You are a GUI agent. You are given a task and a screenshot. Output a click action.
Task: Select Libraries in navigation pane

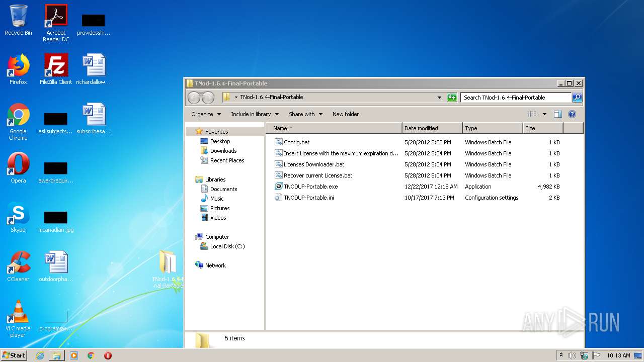pos(215,179)
